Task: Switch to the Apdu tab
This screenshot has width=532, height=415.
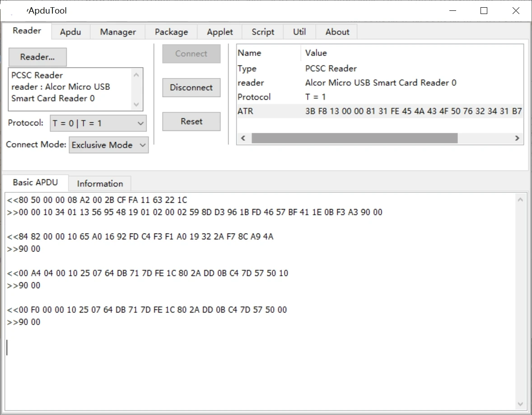Action: (70, 32)
